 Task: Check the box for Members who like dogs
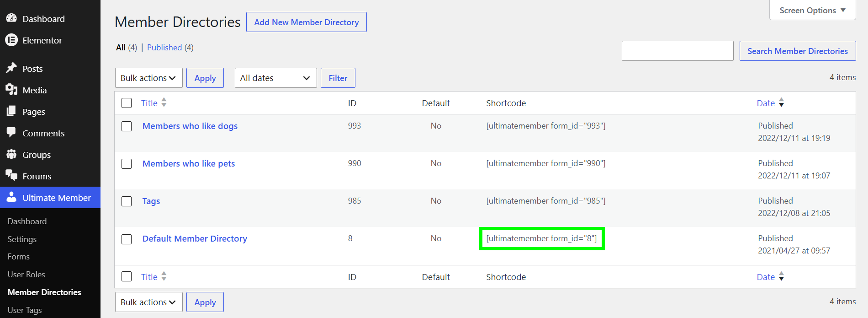pos(127,126)
